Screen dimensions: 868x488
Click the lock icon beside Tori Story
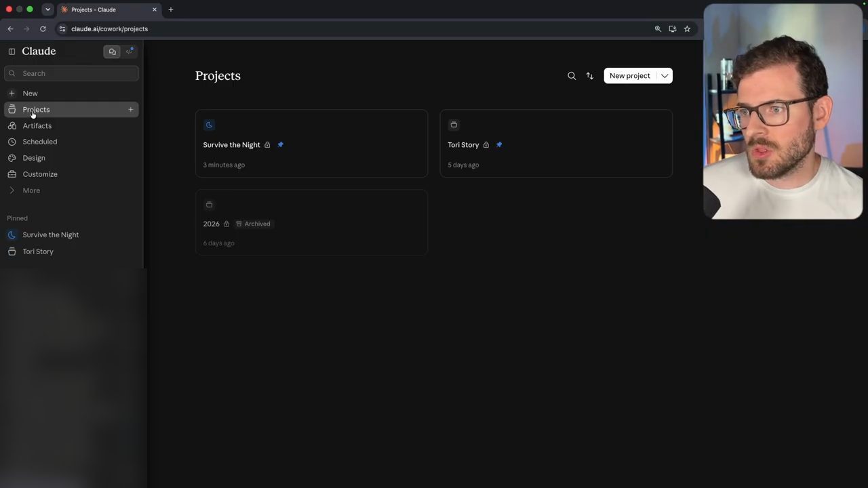(x=486, y=145)
